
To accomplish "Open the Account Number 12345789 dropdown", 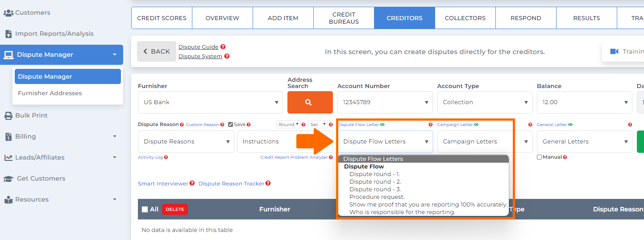I will click(x=385, y=102).
